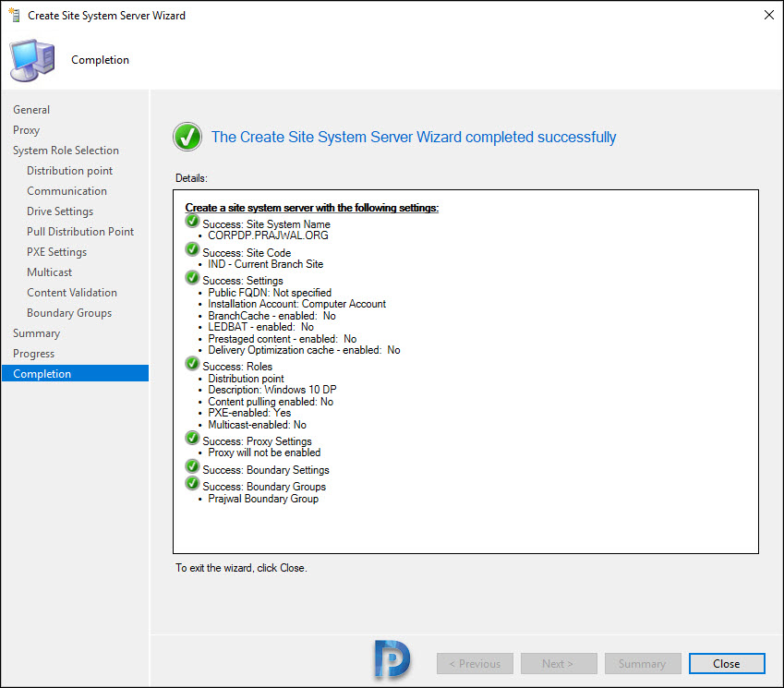Click 'Success: Boundary Settings' text
Image resolution: width=784 pixels, height=688 pixels.
coord(266,470)
